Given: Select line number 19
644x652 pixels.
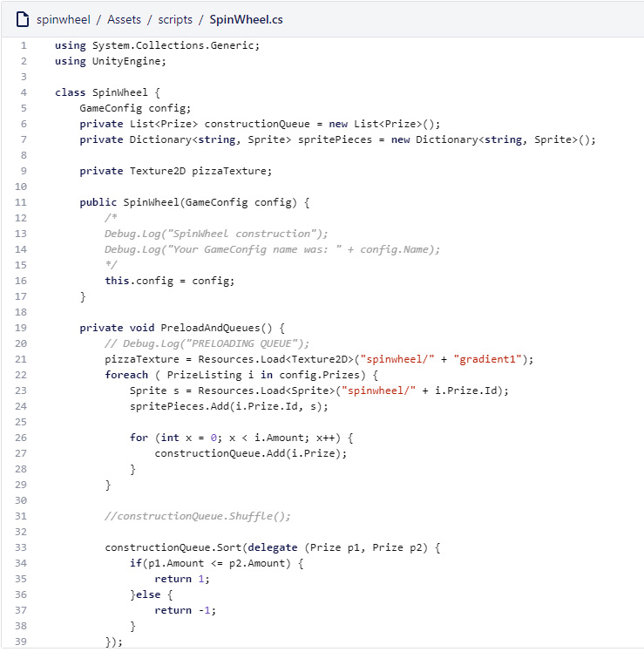Looking at the screenshot, I should tap(21, 328).
